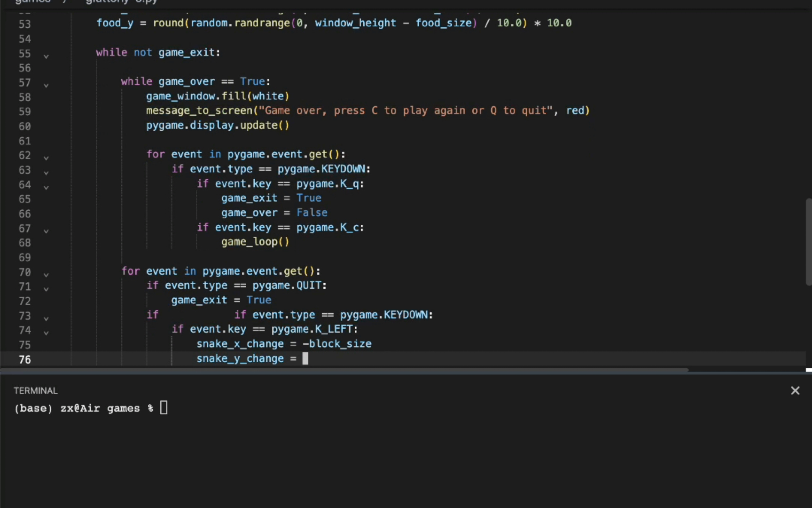Collapse the fold arrow on line 70

(46, 274)
